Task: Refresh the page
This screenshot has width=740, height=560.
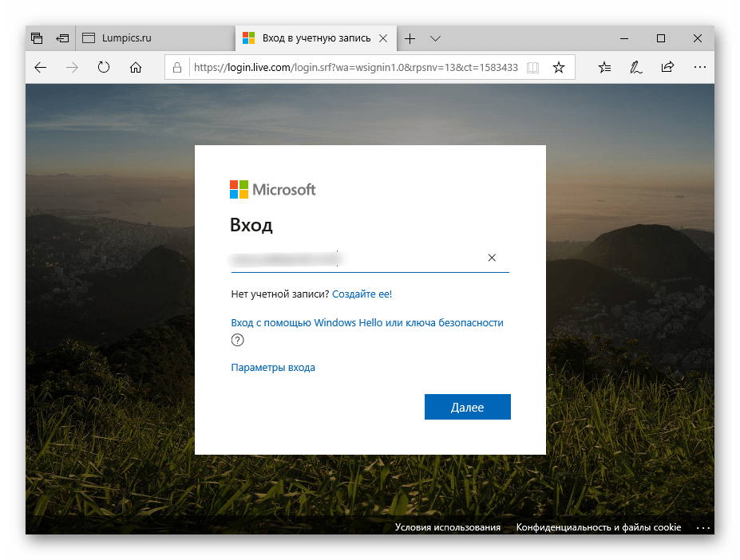Action: [103, 68]
